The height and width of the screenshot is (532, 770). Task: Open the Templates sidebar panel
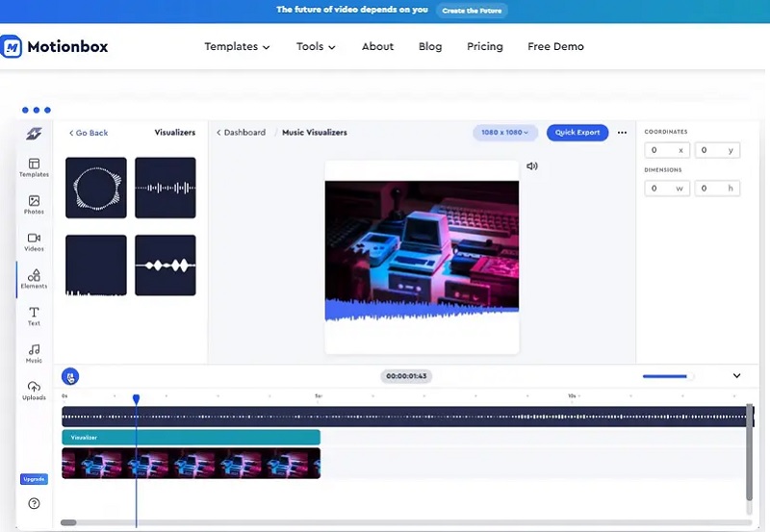[x=34, y=167]
